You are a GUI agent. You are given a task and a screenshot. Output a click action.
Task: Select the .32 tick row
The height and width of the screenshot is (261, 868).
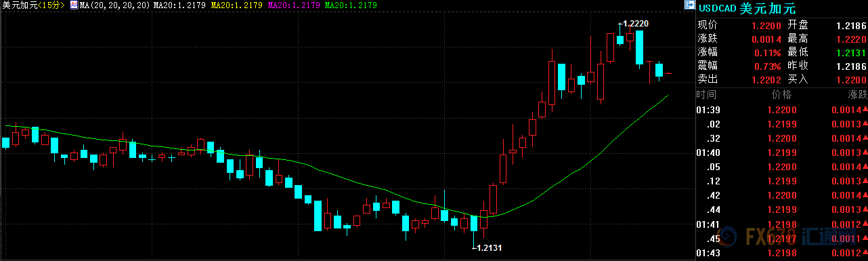pos(782,138)
